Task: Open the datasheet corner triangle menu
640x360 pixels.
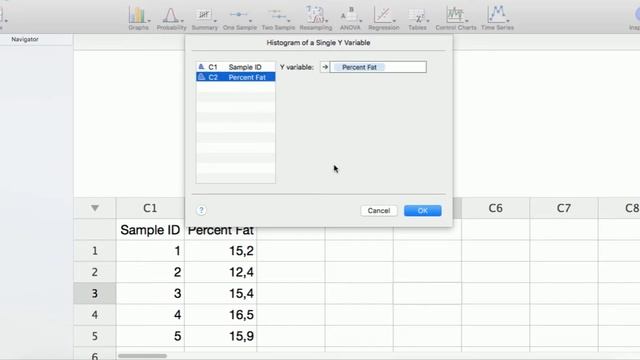Action: [95, 208]
